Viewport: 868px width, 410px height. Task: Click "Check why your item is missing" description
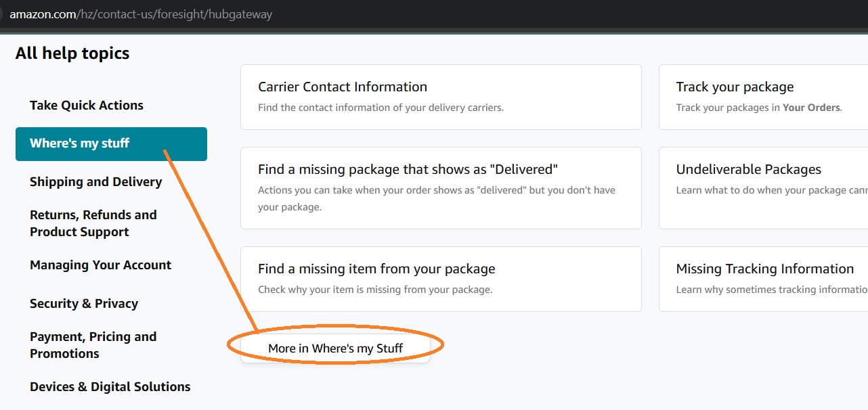[375, 290]
